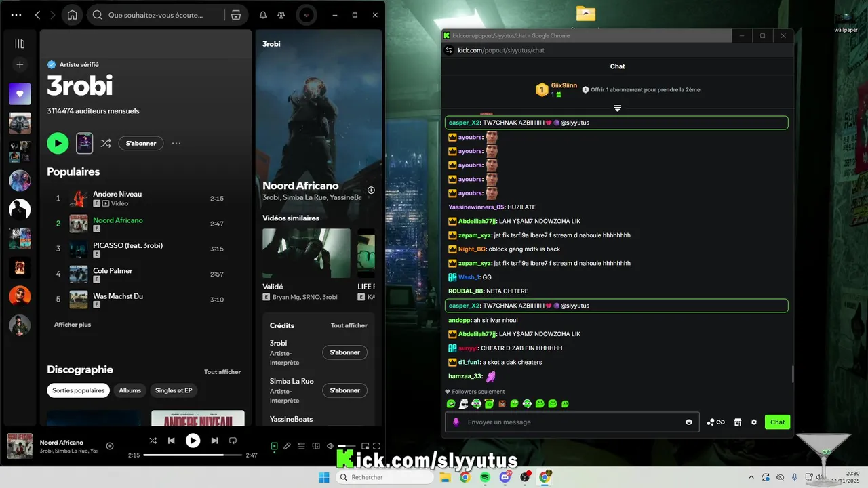Open the chat settings gear
This screenshot has height=488, width=868.
(754, 422)
